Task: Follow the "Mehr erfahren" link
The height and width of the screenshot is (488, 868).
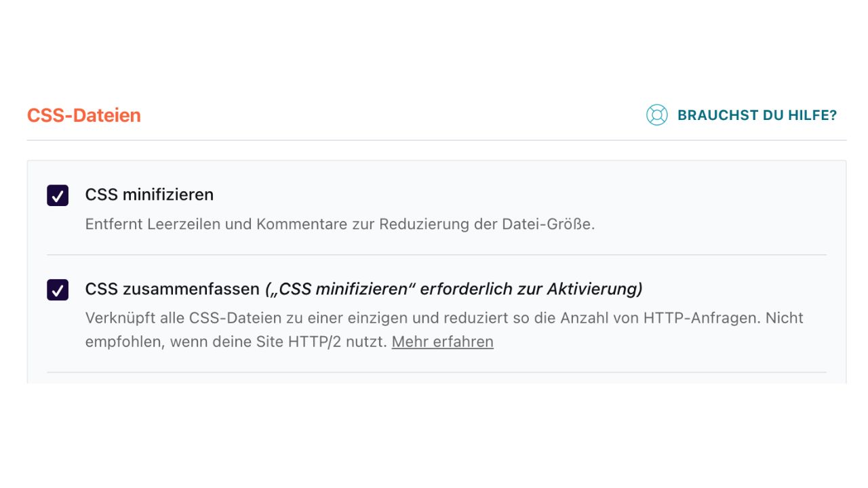Action: point(442,342)
